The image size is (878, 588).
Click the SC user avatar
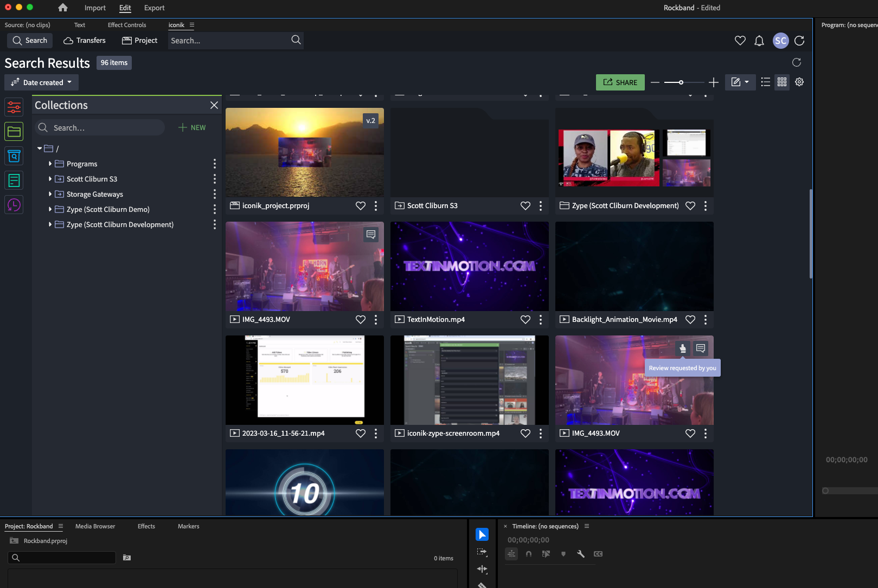pyautogui.click(x=780, y=41)
